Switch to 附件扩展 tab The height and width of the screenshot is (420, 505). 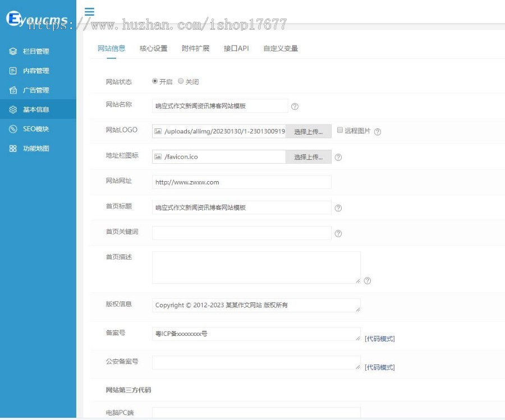coord(195,49)
